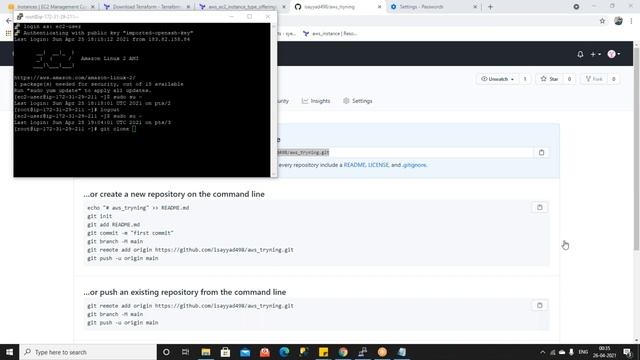Open the Chrome profile avatar
The image size is (640, 360).
[x=618, y=21]
